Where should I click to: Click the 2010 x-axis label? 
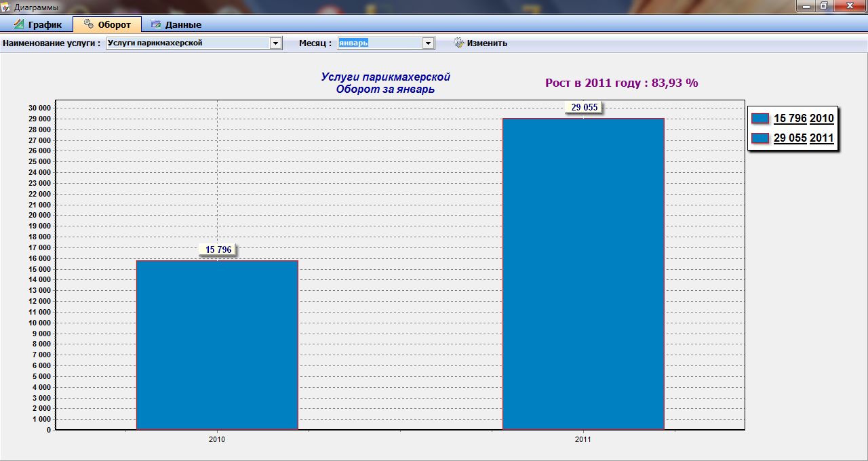coord(217,439)
